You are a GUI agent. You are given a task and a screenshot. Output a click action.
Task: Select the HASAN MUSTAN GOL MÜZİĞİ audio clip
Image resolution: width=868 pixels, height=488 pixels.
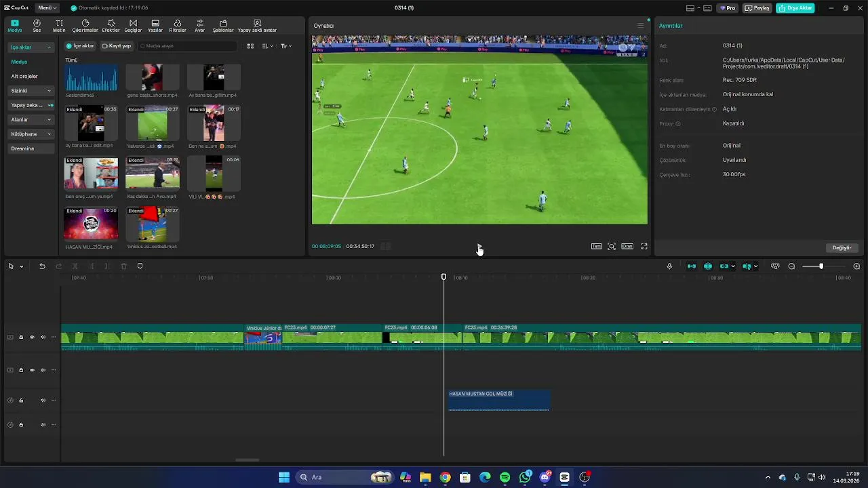498,400
